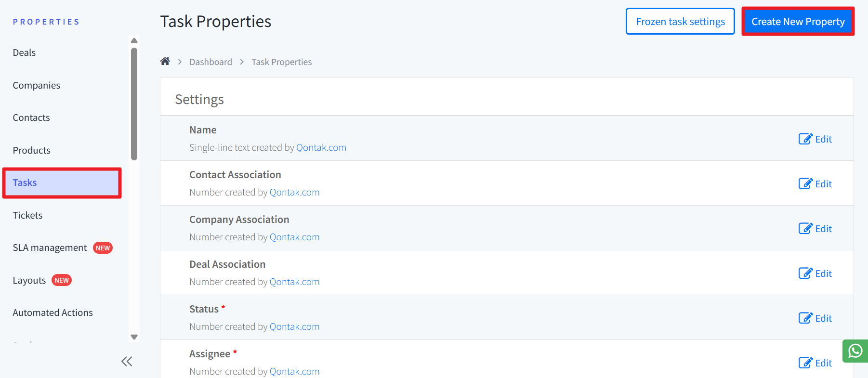Click 'Single-line text created by' description
The height and width of the screenshot is (378, 868).
click(x=242, y=148)
